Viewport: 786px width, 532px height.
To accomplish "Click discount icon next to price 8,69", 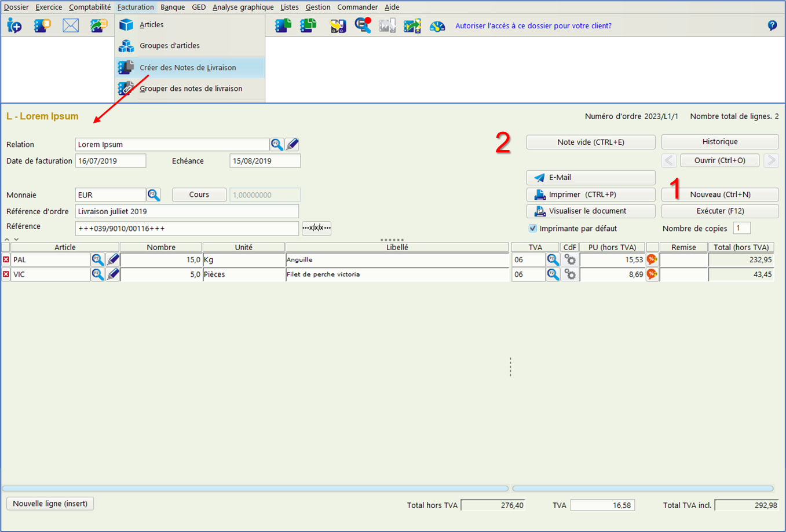I will click(x=652, y=274).
